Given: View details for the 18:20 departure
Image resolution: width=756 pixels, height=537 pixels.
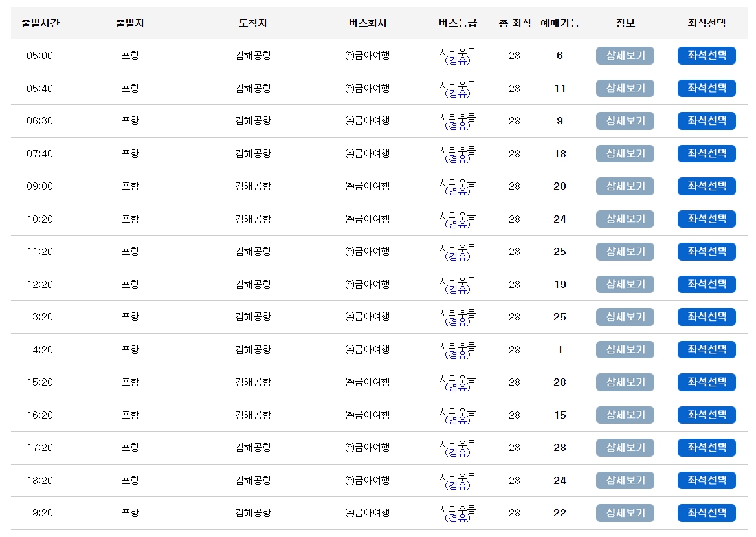Looking at the screenshot, I should [x=624, y=480].
